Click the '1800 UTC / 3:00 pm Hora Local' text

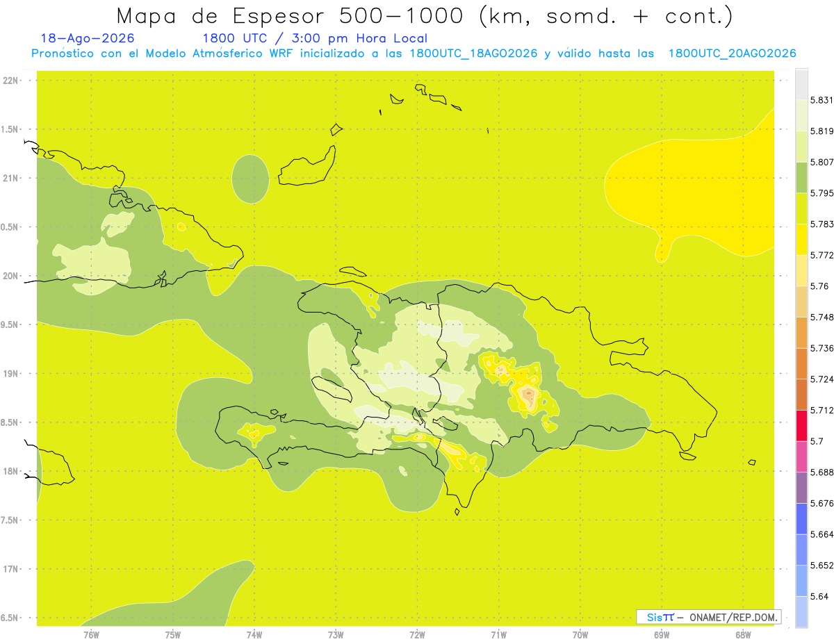coord(315,39)
